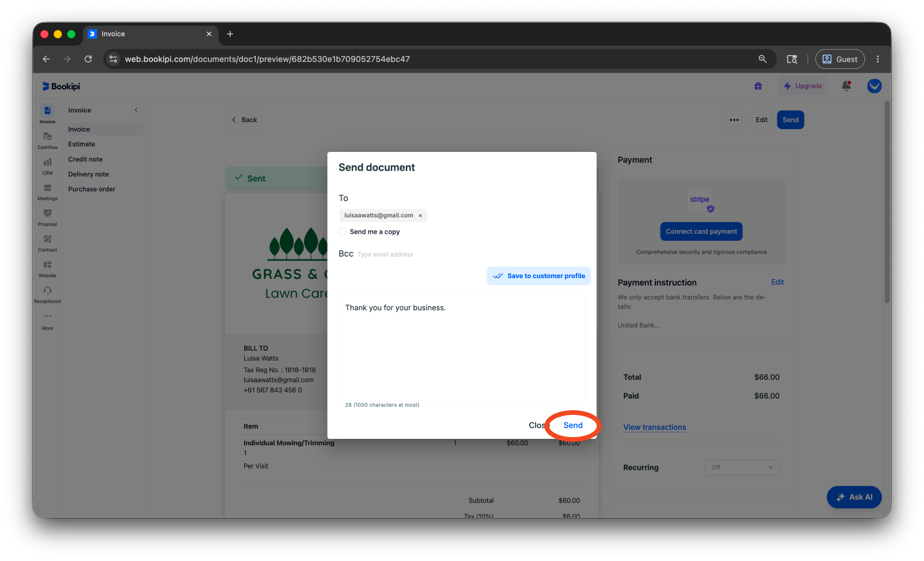Open the browser three-dot menu

click(x=877, y=59)
